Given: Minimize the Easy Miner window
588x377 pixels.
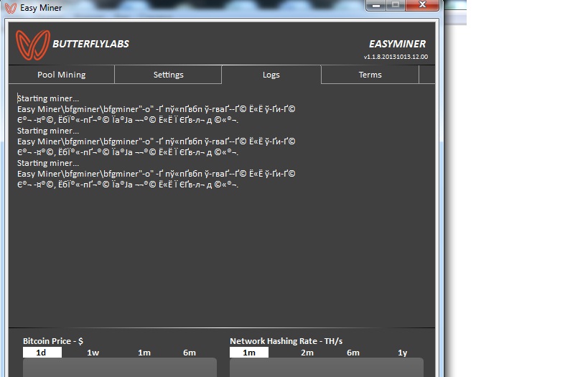Looking at the screenshot, I should [376, 5].
